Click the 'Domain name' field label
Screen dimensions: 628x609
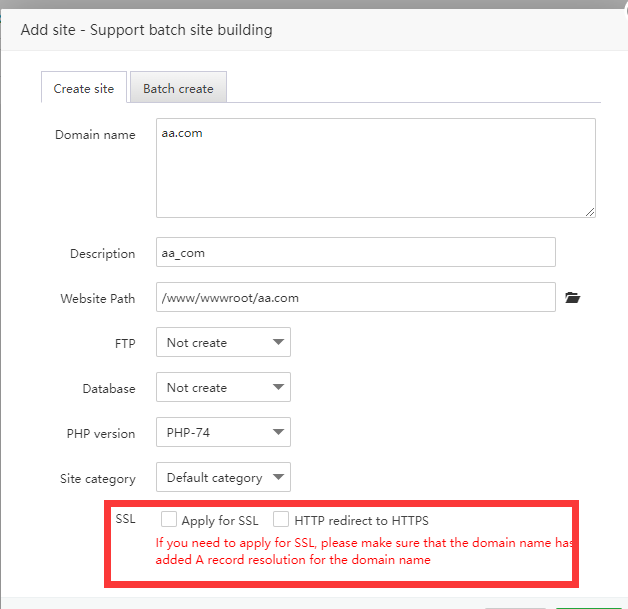(x=95, y=135)
